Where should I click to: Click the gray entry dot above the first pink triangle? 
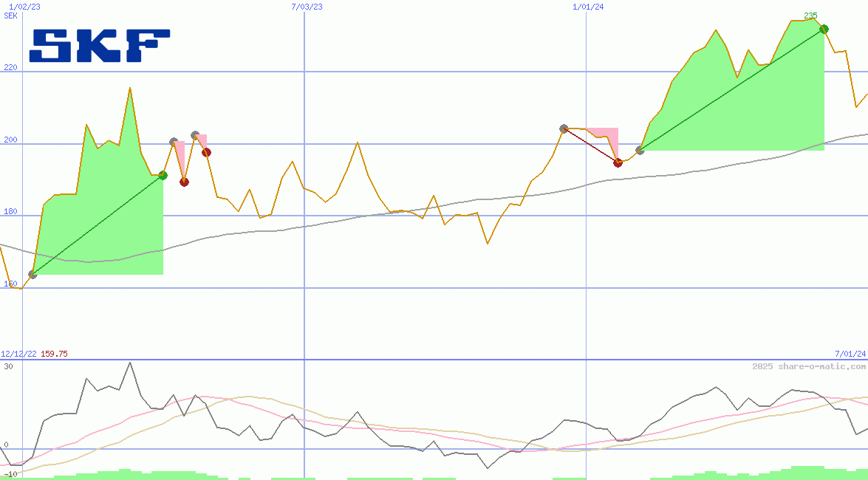[173, 140]
